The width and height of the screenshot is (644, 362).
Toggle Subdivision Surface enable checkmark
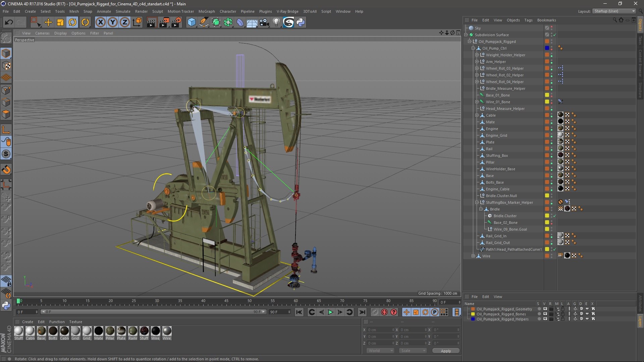tap(555, 35)
